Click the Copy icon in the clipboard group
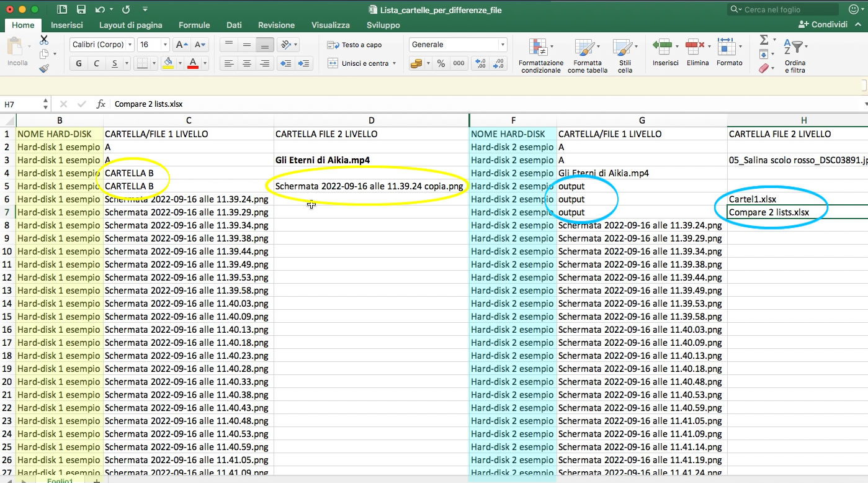 click(43, 54)
